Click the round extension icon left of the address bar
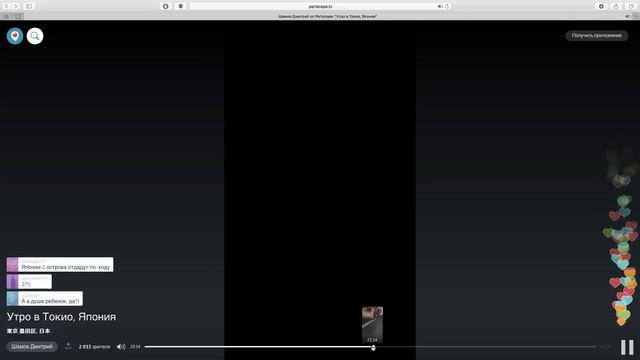This screenshot has width=640, height=360. (x=165, y=6)
